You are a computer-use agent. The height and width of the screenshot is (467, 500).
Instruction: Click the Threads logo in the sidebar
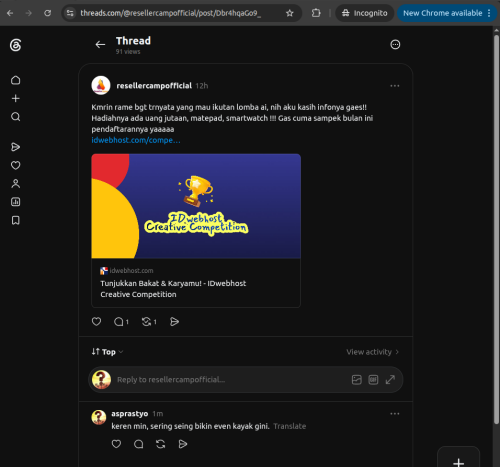15,45
